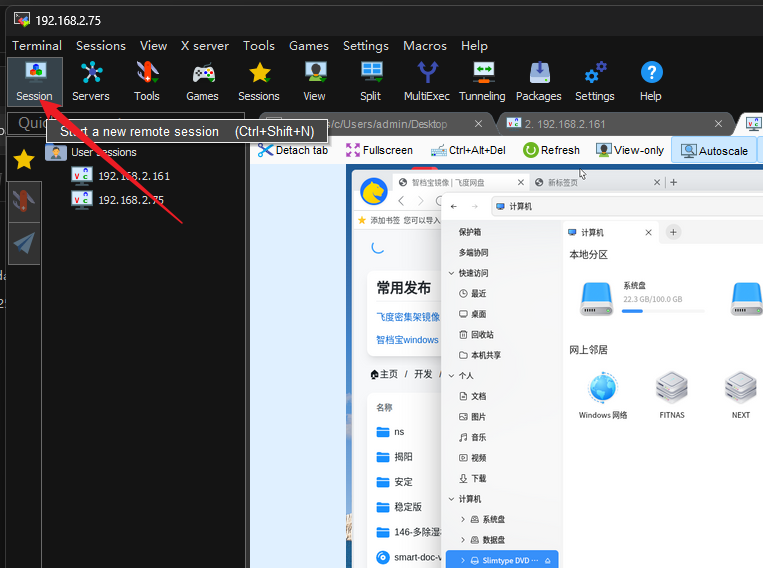
Task: Launch the MultiExec toolbar icon
Action: click(x=427, y=81)
